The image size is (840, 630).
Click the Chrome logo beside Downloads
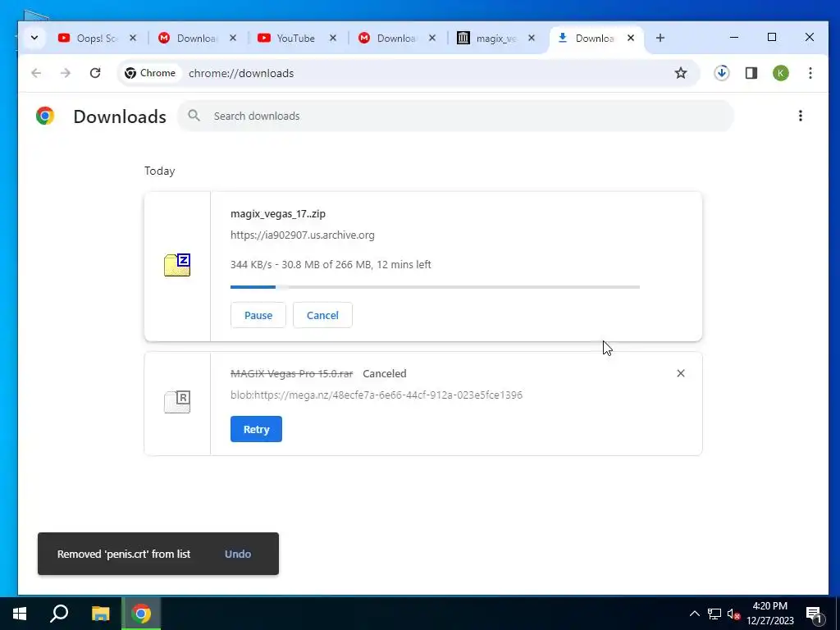click(x=46, y=116)
